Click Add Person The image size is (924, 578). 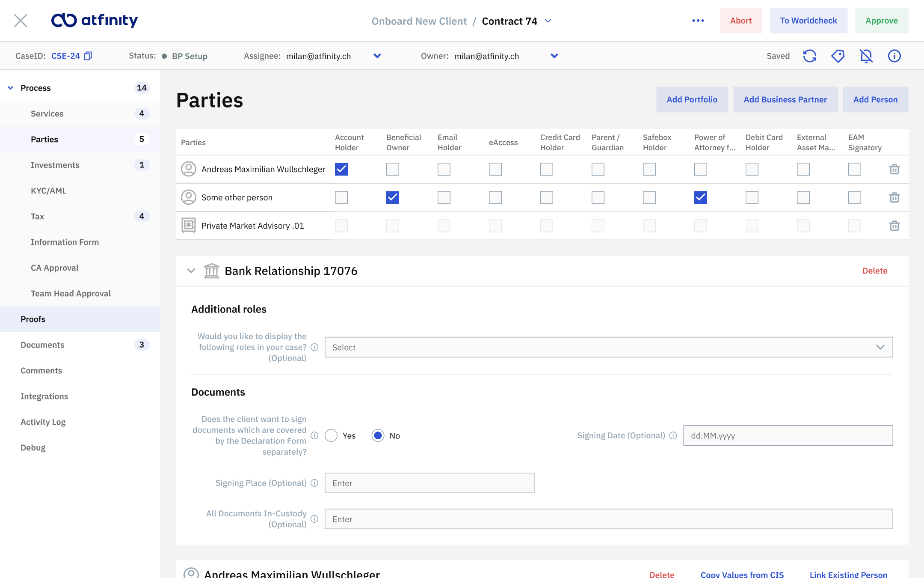tap(876, 99)
